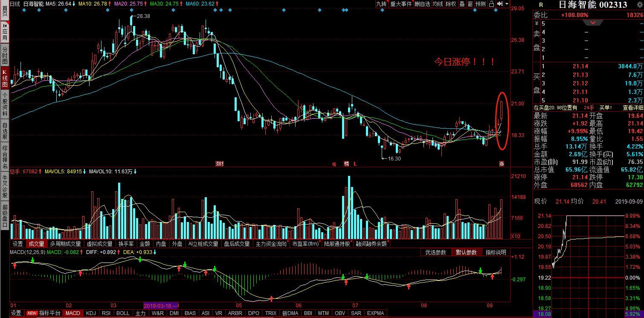Click the 预测 forecast button
Viewport: 644px width, 318px height.
[481, 4]
